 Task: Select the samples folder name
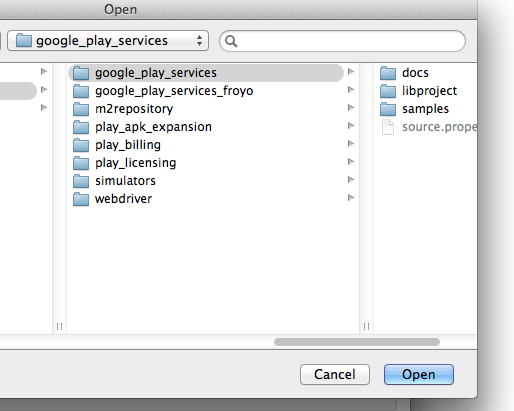point(425,109)
